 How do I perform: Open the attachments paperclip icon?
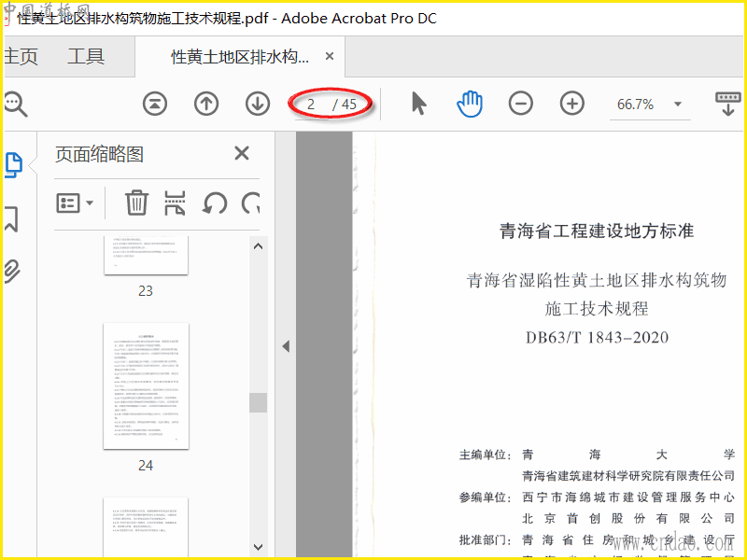click(x=12, y=272)
